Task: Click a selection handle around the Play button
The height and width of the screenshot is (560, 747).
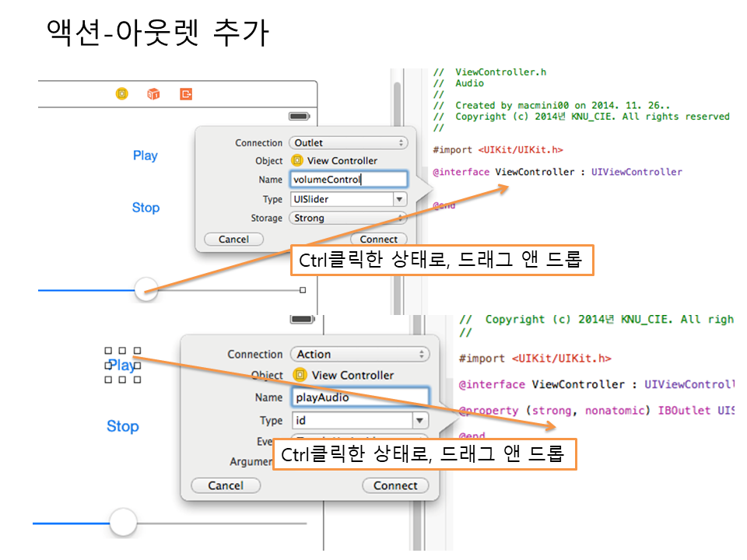Action: [x=108, y=351]
